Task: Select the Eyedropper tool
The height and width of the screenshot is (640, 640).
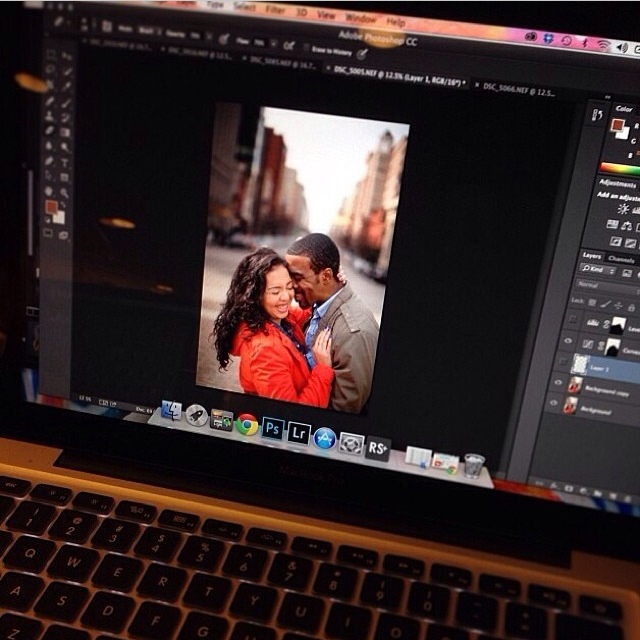Action: (x=67, y=86)
